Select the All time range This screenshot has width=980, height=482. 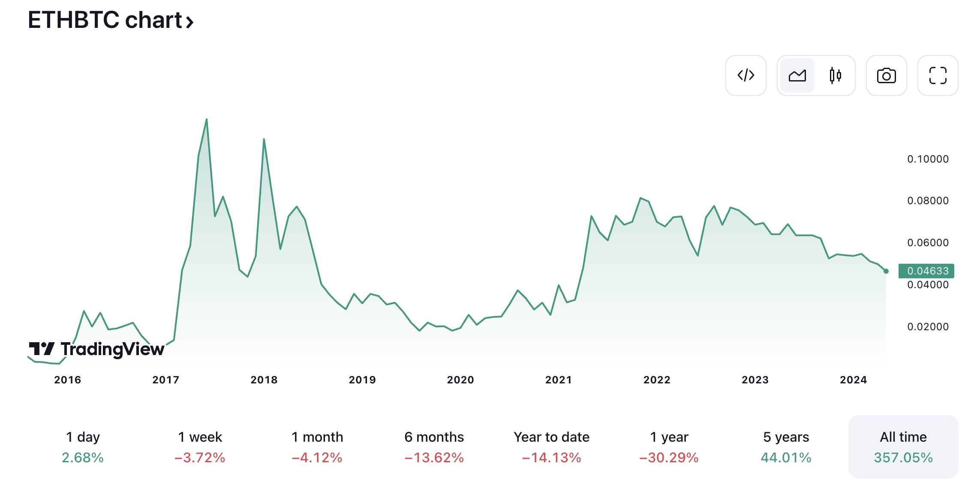(903, 447)
